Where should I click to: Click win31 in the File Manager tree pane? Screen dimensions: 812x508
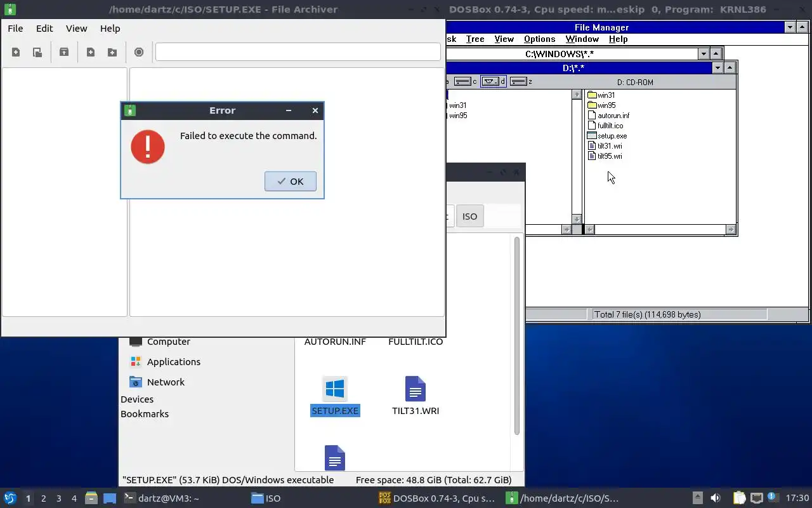coord(457,106)
